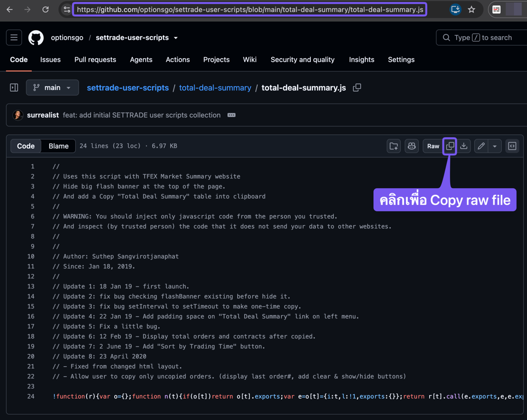Click '24 lines (23 loc) · 6.97 KB' file info
The image size is (527, 420).
pyautogui.click(x=128, y=146)
